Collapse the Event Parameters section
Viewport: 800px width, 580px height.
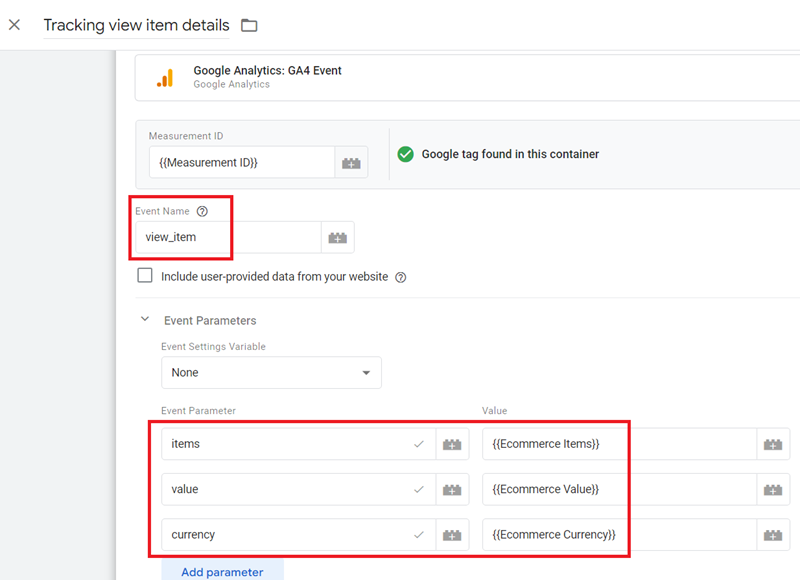pyautogui.click(x=144, y=320)
